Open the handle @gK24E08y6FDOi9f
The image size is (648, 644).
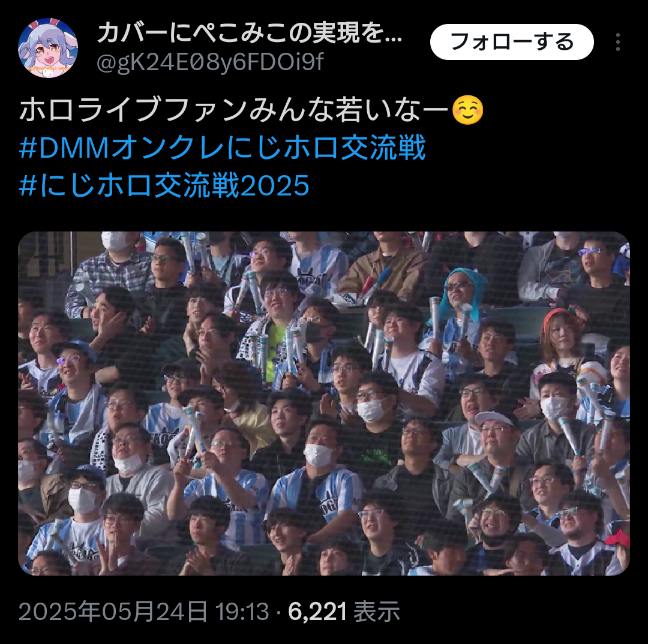(210, 63)
